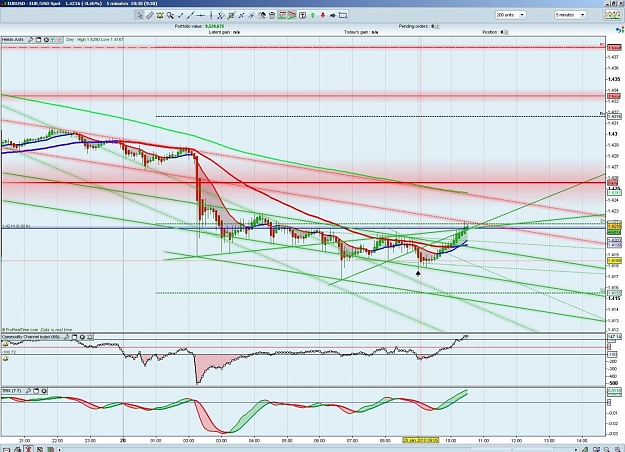Open the 5 minutes timeframe dropdown
Image resolution: width=625 pixels, height=452 pixels.
pos(571,15)
